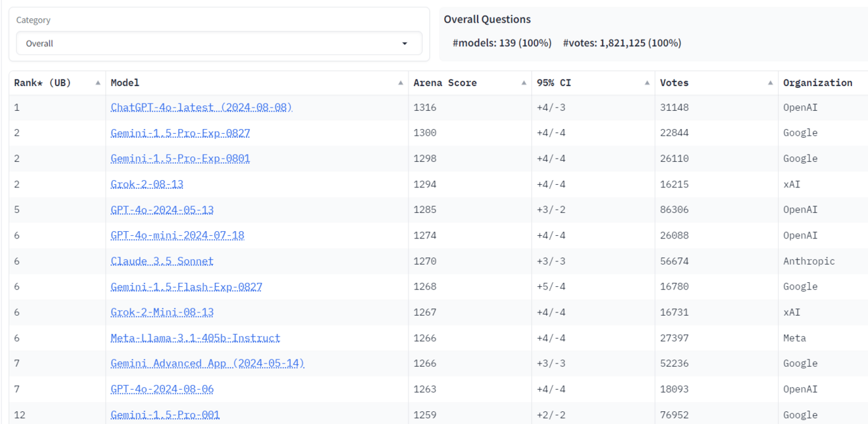Open the Category dropdown showing Overall

219,43
